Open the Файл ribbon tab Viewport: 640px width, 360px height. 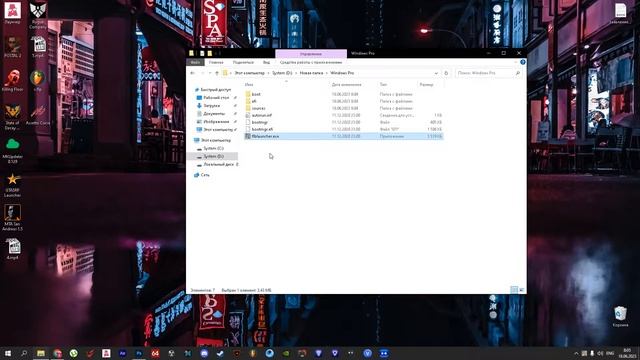point(195,62)
